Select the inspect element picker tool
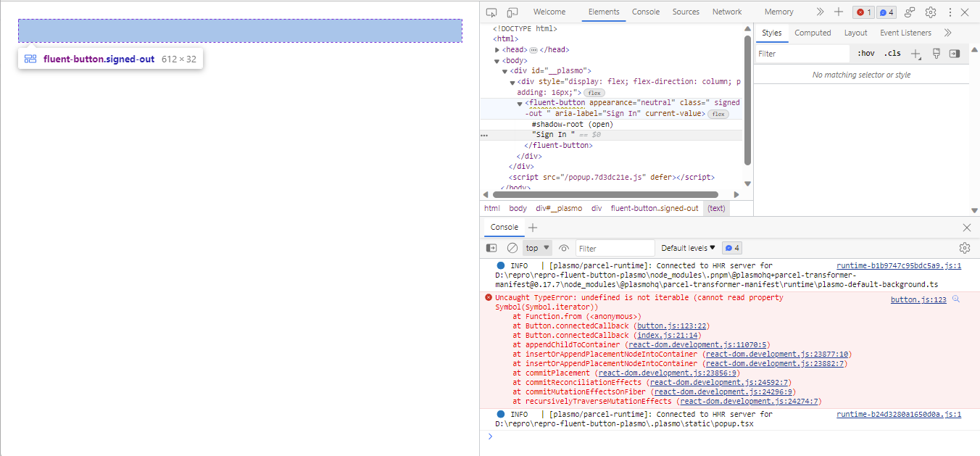The image size is (980, 456). pyautogui.click(x=491, y=12)
